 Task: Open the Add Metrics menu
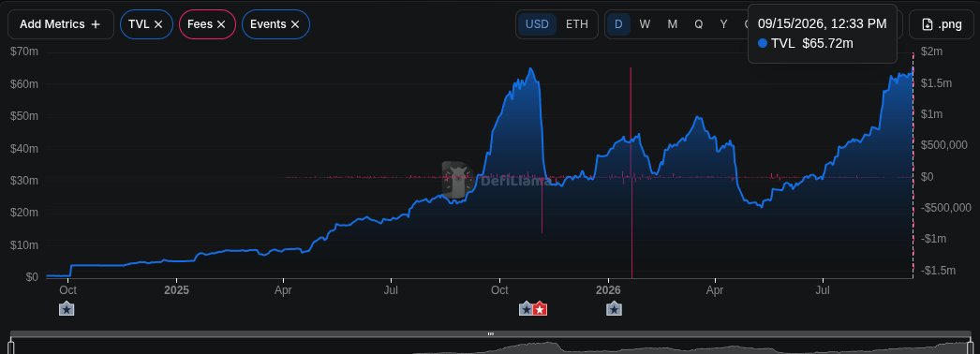pyautogui.click(x=60, y=24)
